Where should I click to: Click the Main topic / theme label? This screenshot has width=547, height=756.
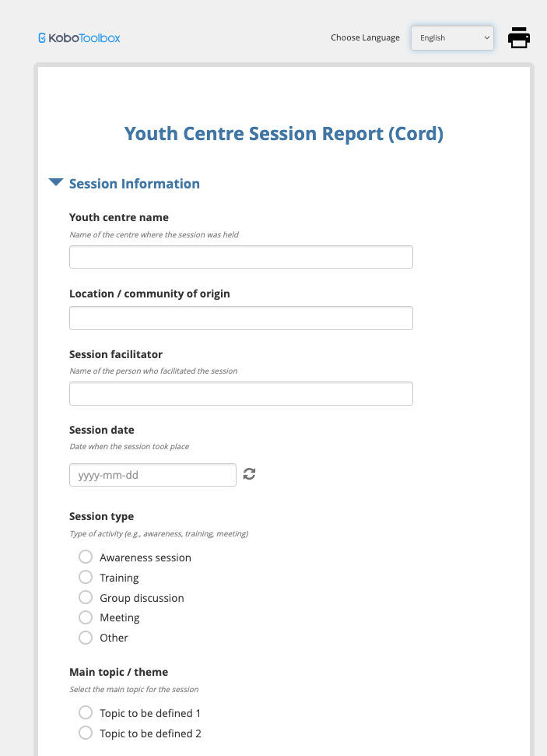[118, 672]
